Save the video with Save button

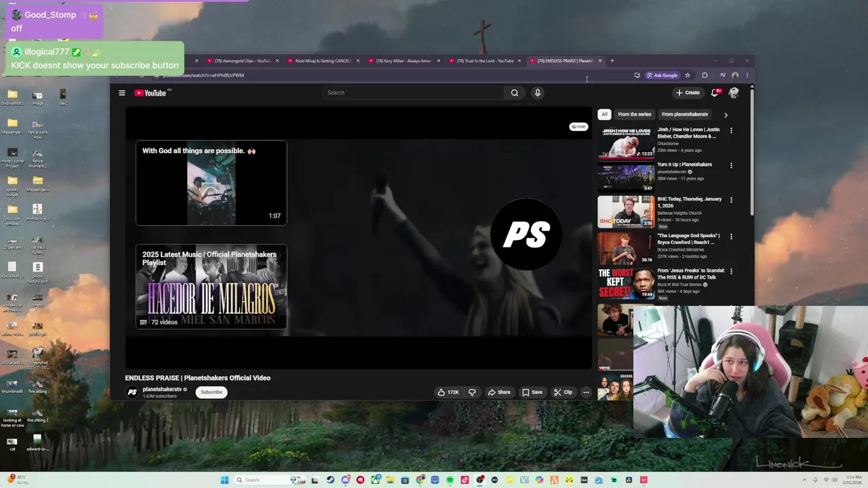(532, 392)
